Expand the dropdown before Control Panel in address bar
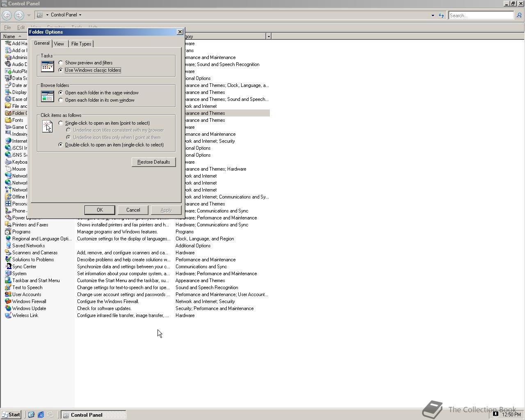 point(47,15)
